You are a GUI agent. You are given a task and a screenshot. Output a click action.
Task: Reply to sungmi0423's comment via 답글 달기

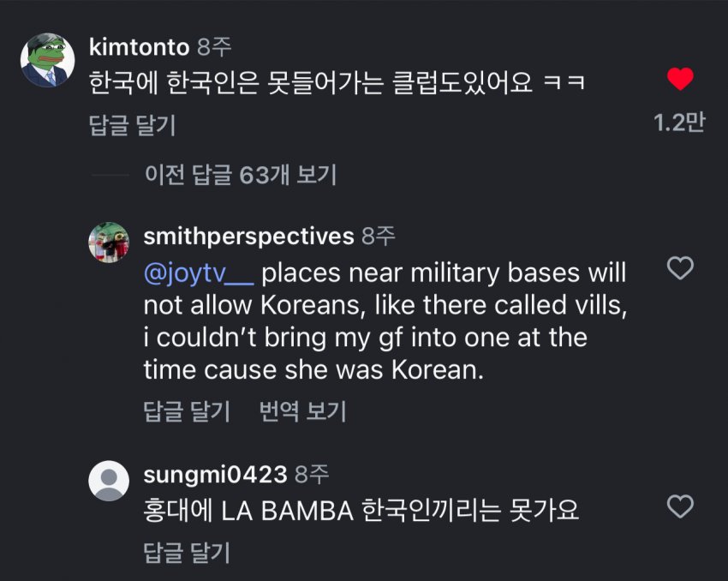pos(187,553)
